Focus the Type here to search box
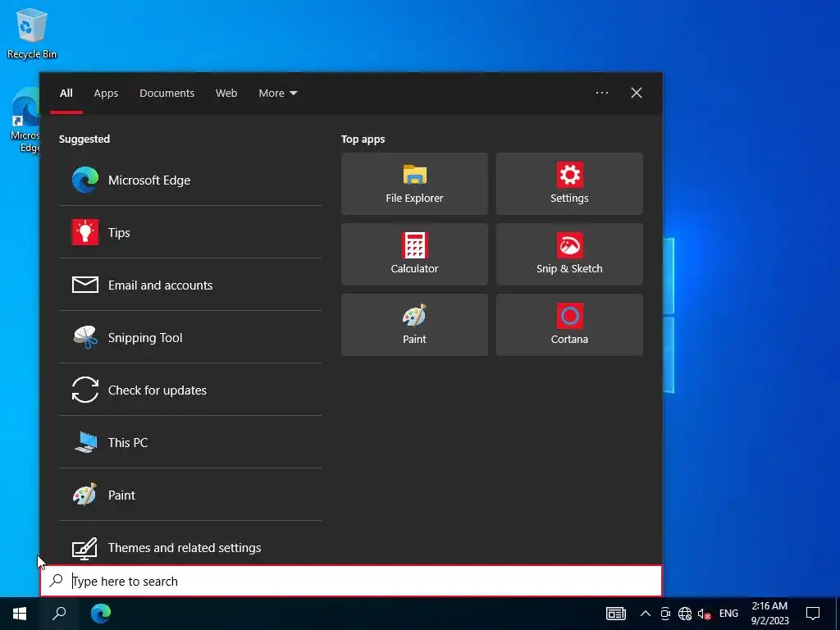Image resolution: width=840 pixels, height=630 pixels. pyautogui.click(x=351, y=582)
